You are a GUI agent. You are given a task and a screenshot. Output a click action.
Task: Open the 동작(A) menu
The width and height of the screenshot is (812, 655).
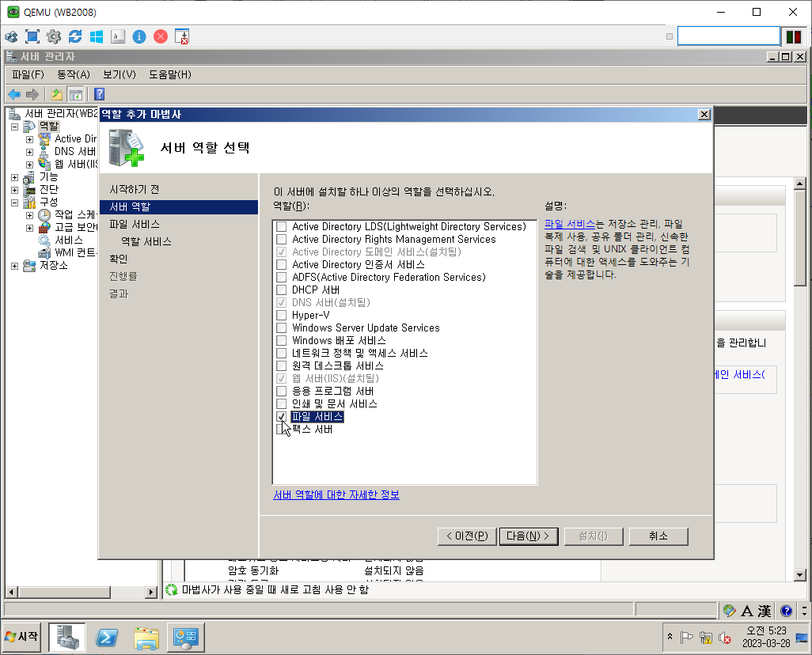pos(73,74)
